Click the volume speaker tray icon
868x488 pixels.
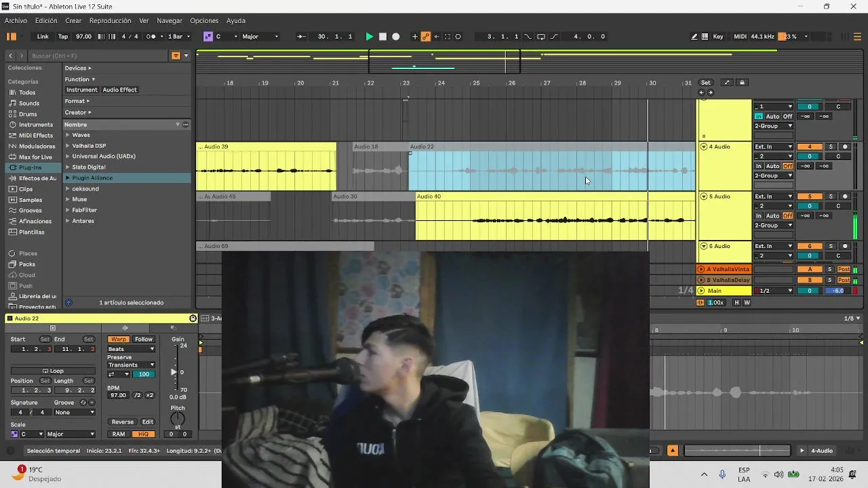tap(778, 474)
